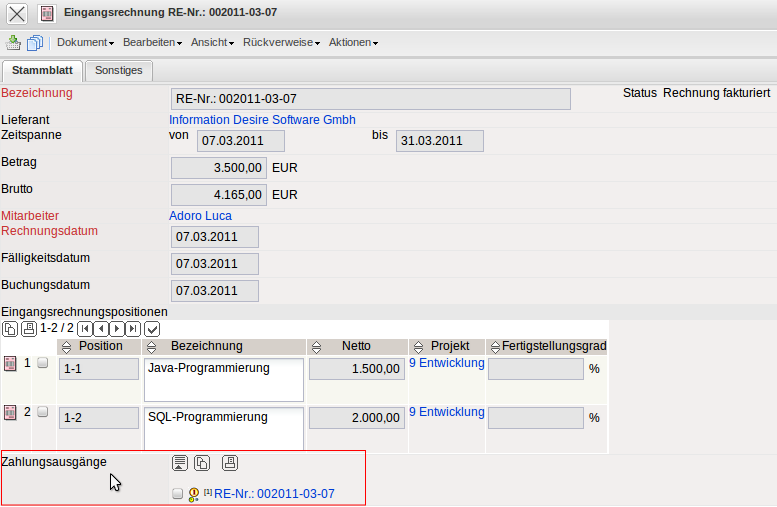Open the Aktionen dropdown menu

click(x=353, y=43)
